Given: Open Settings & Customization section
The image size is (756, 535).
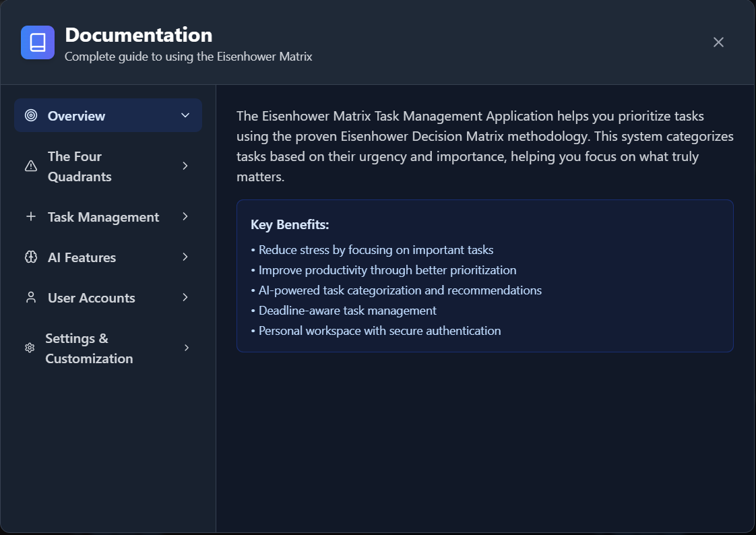Looking at the screenshot, I should [108, 348].
